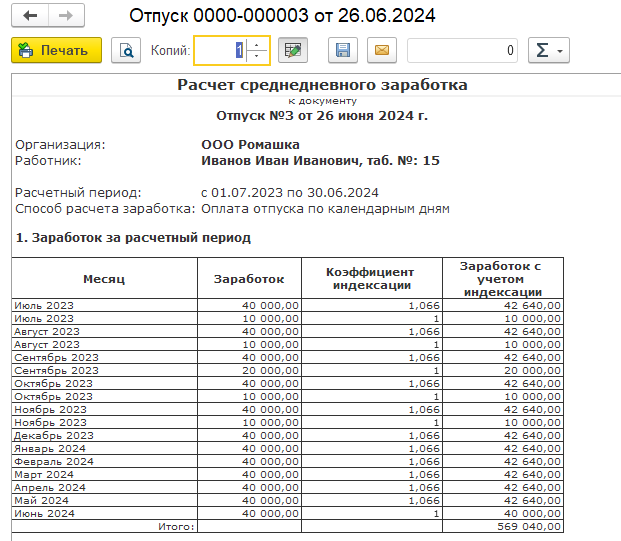Image resolution: width=621 pixels, height=541 pixels.
Task: Toggle document editing mode icon
Action: pos(292,50)
